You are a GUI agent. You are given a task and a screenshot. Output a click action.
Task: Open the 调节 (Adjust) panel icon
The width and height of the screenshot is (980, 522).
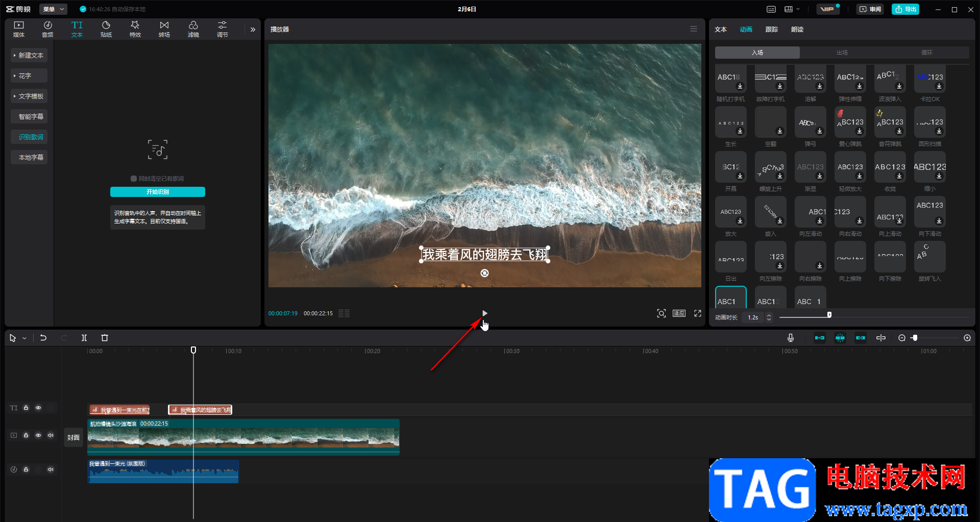(223, 29)
